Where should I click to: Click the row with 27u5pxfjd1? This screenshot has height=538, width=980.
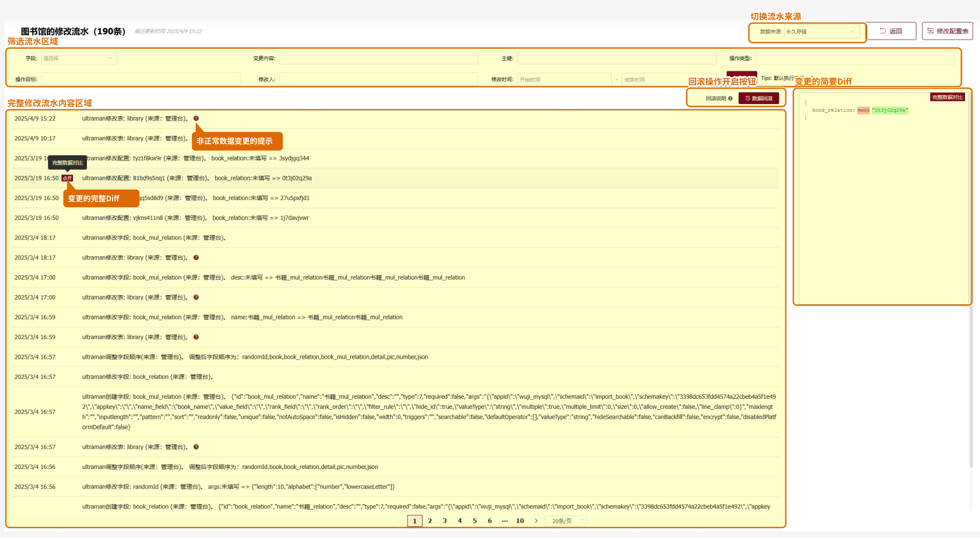pyautogui.click(x=396, y=198)
